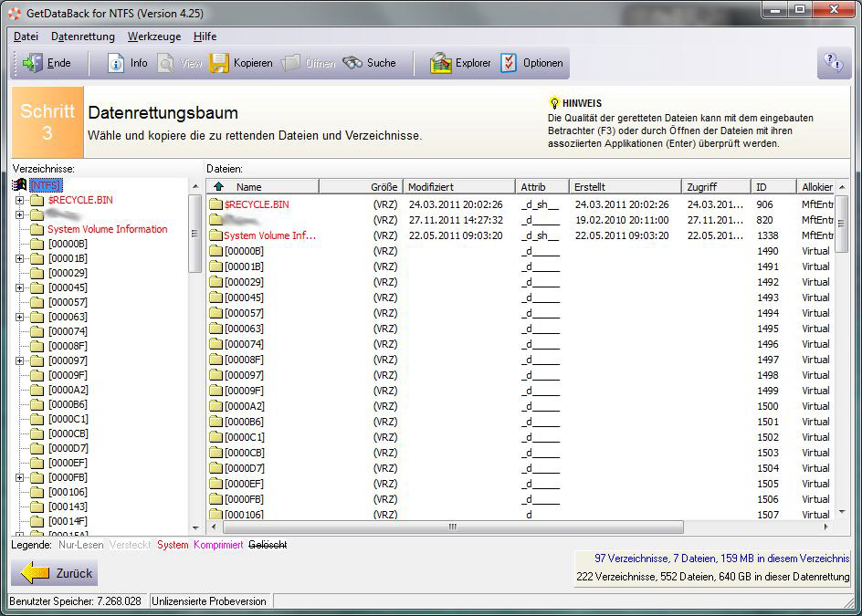The width and height of the screenshot is (862, 616).
Task: Open the Explorer view icon
Action: 440,63
